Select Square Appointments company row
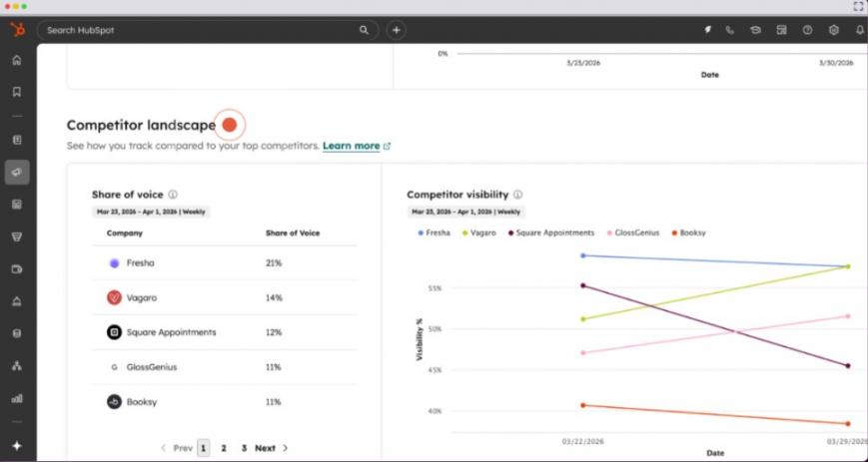The width and height of the screenshot is (868, 462). 224,332
